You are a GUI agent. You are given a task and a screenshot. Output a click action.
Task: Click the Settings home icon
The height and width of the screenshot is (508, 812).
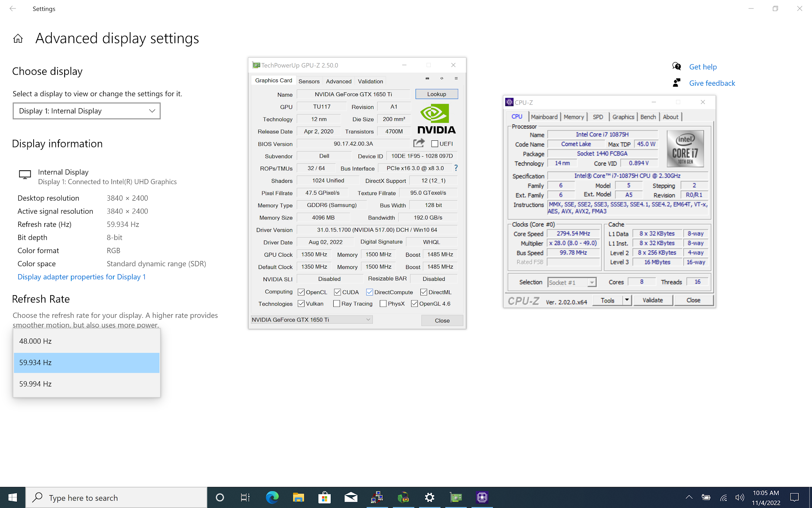click(18, 38)
